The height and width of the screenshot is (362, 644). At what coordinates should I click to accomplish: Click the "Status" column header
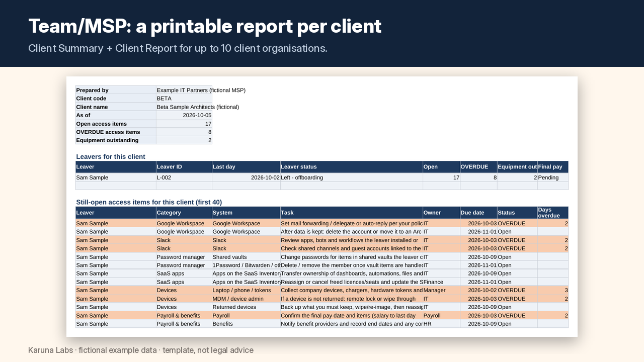517,213
